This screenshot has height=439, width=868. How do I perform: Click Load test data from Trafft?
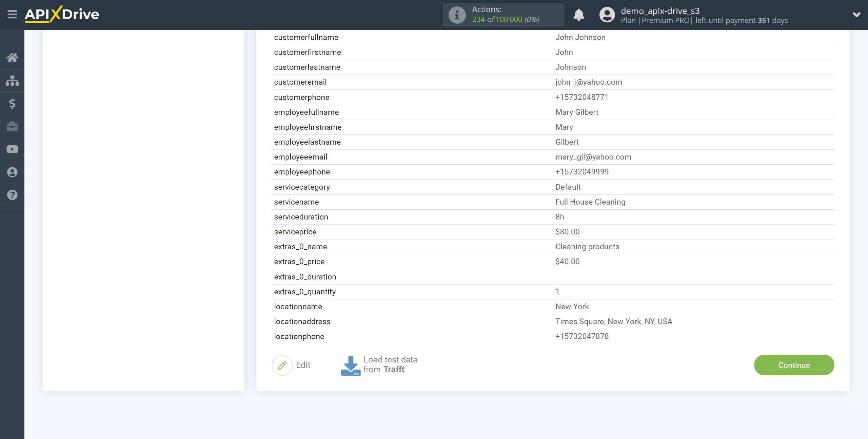pyautogui.click(x=390, y=364)
